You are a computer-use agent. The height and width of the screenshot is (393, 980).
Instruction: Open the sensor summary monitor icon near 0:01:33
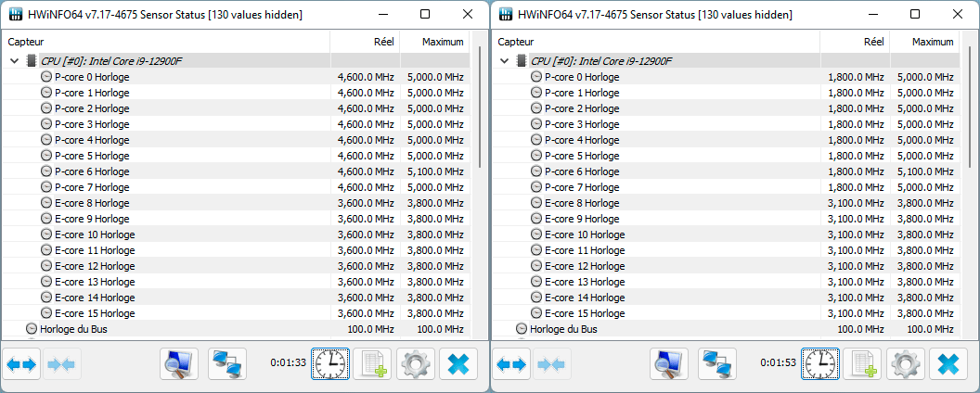click(178, 365)
